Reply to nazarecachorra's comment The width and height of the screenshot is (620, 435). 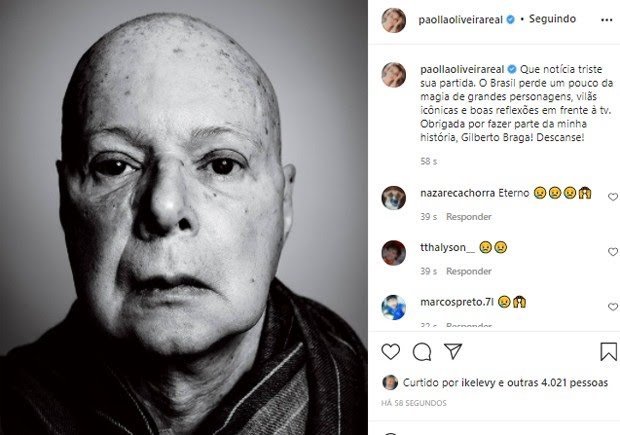pos(469,217)
